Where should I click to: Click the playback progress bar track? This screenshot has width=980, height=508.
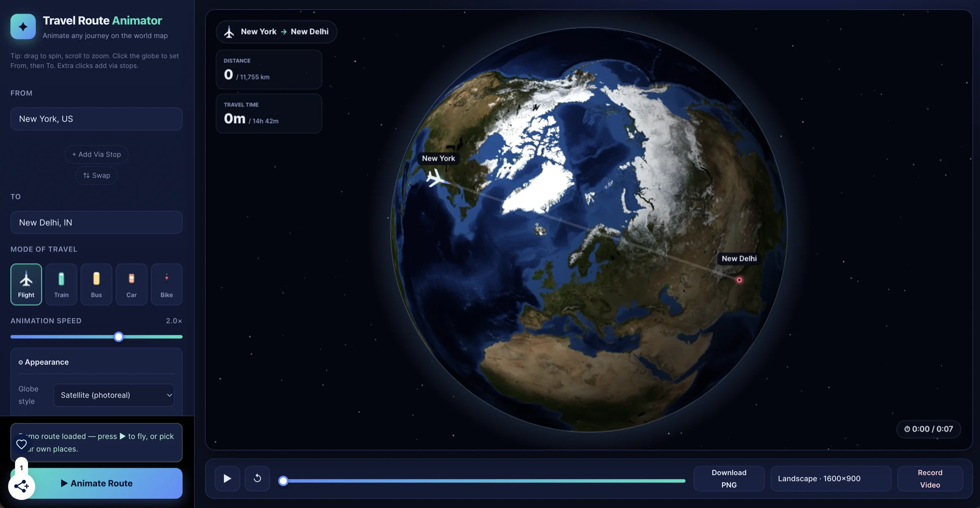(x=482, y=481)
